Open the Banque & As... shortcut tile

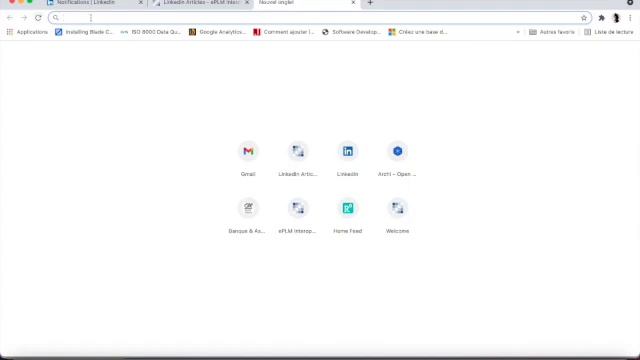coord(247,216)
